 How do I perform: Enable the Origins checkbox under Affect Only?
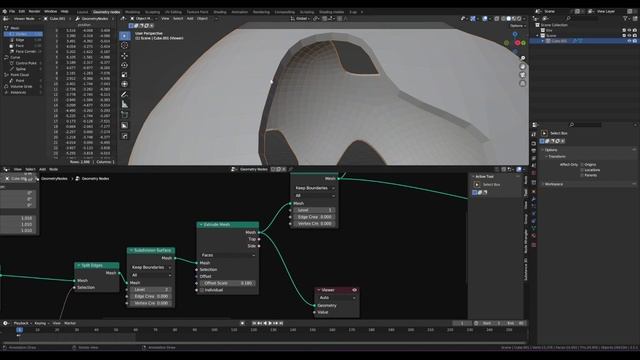point(582,164)
